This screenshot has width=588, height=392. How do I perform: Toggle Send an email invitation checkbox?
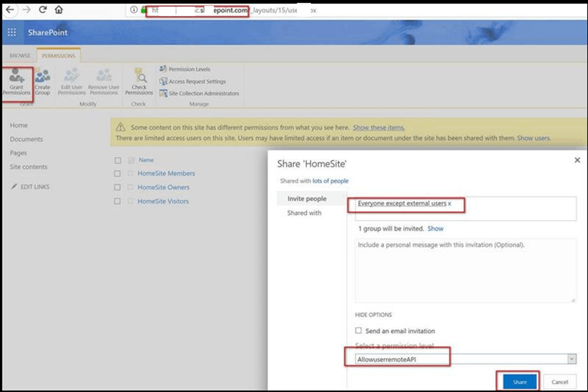358,331
